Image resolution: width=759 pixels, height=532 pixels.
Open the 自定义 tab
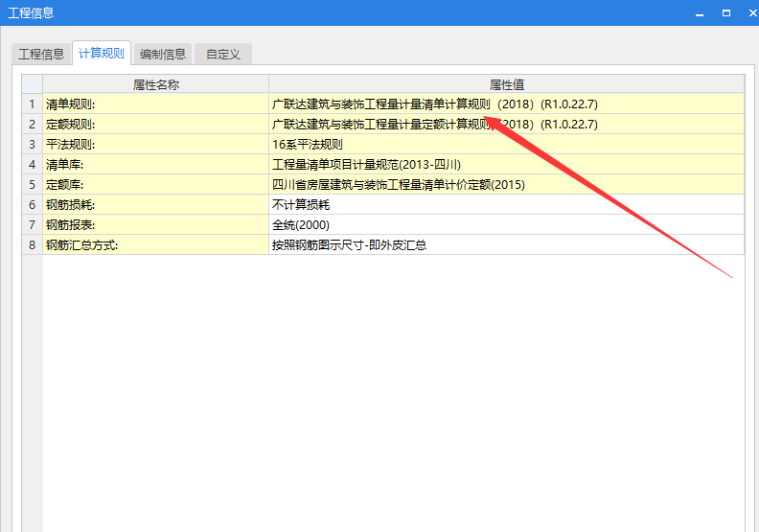[223, 54]
